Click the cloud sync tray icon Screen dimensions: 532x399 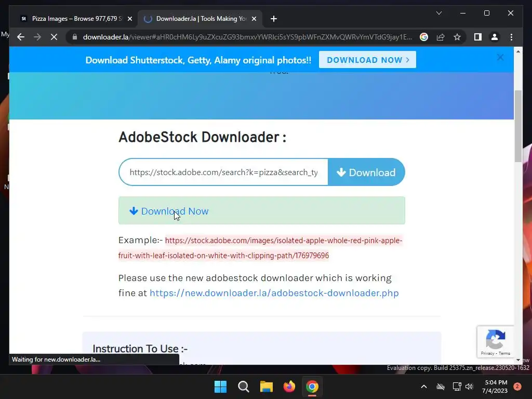(441, 387)
